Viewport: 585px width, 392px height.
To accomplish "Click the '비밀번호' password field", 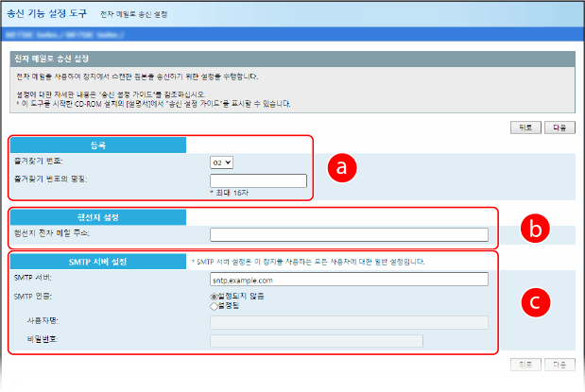I will (316, 340).
